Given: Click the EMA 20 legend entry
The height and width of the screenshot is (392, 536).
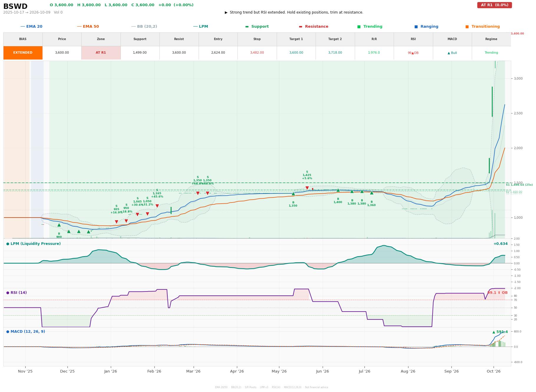Looking at the screenshot, I should (x=31, y=27).
